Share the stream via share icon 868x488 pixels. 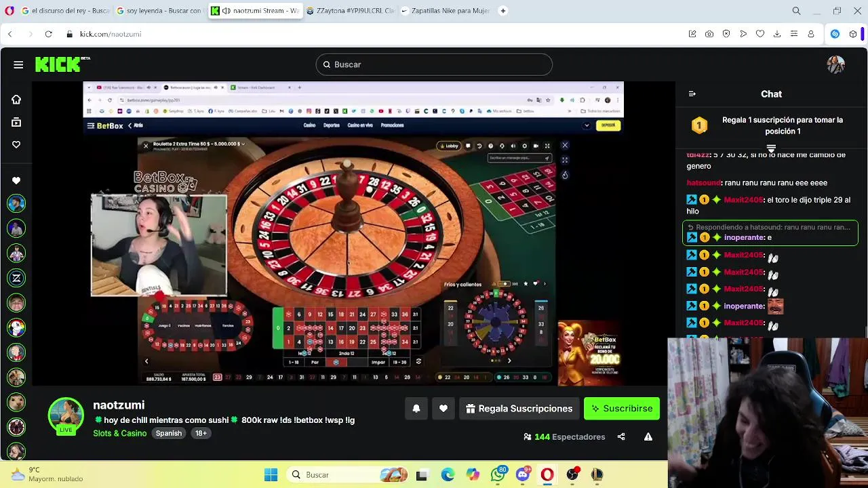point(621,437)
